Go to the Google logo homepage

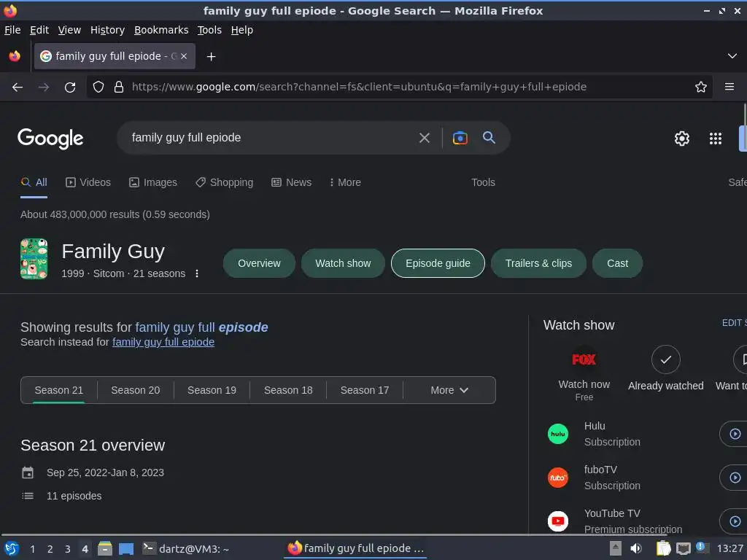point(50,139)
